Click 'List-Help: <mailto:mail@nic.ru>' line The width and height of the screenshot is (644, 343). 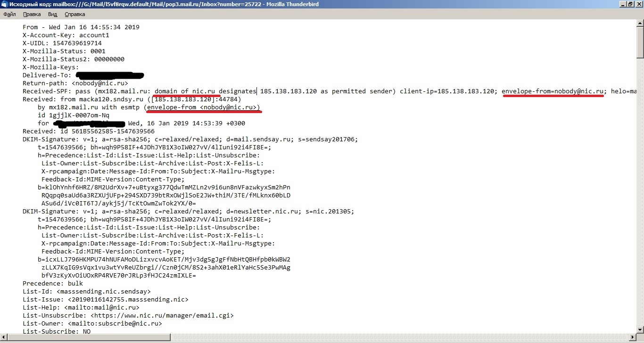81,307
